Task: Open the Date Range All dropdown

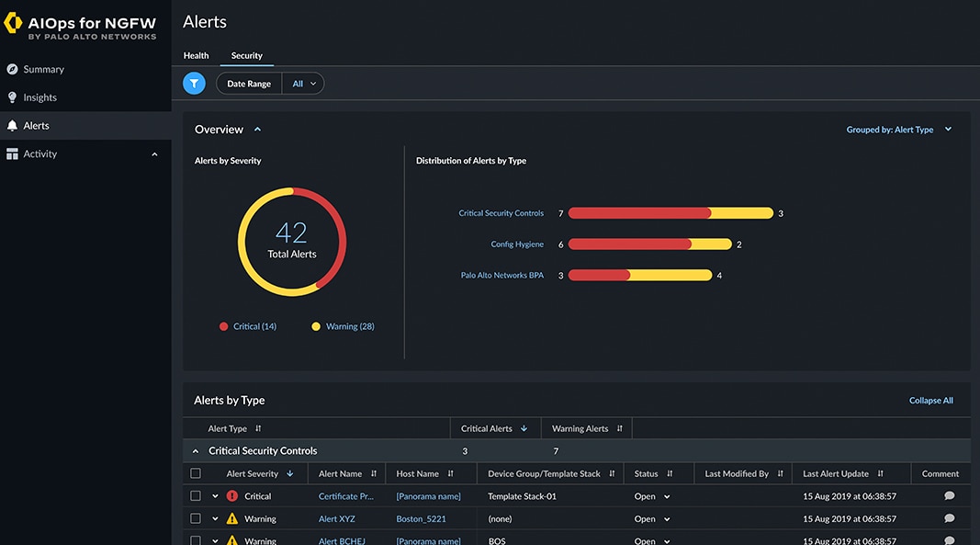Action: click(304, 84)
